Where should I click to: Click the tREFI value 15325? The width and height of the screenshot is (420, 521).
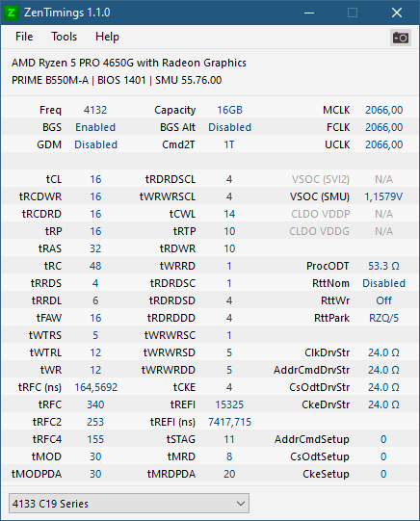[229, 404]
